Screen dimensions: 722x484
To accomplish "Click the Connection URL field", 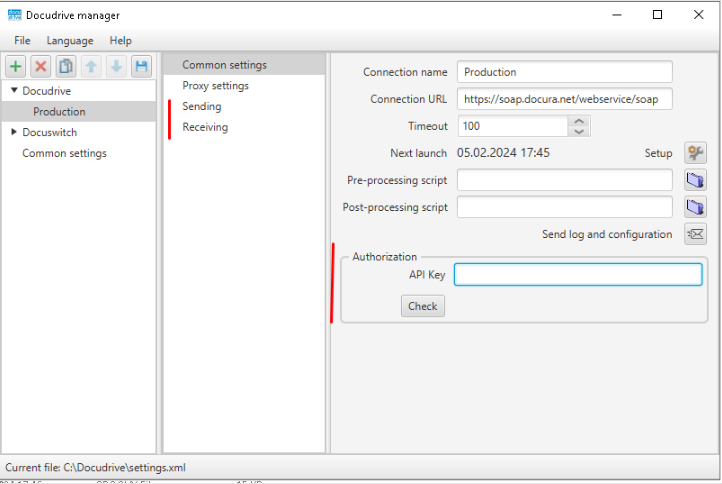I will [x=565, y=99].
